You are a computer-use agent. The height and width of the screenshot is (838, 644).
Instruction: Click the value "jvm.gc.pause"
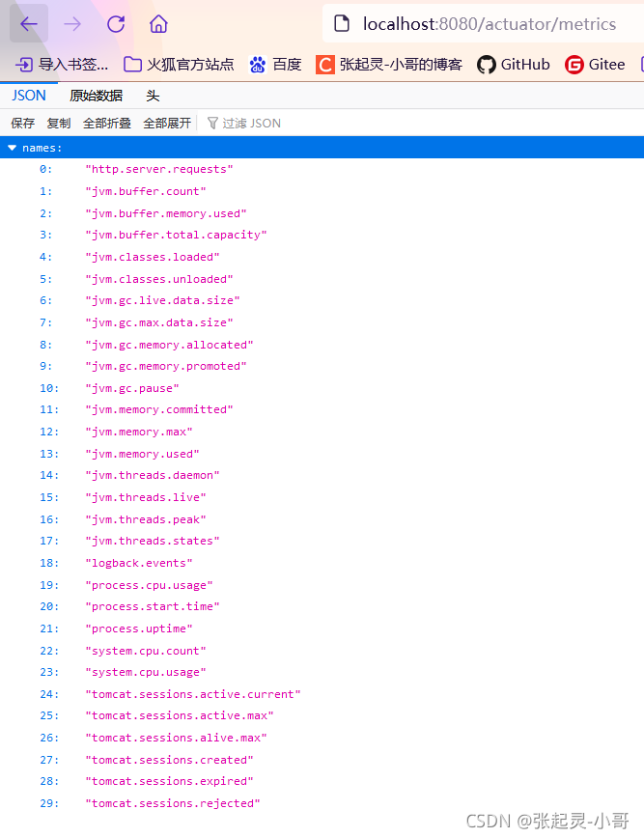(132, 388)
